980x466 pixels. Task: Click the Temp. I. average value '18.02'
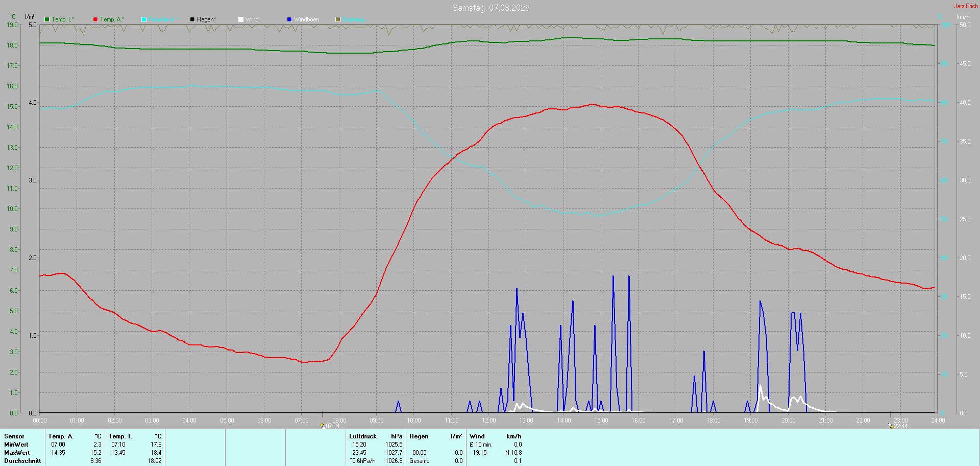155,461
